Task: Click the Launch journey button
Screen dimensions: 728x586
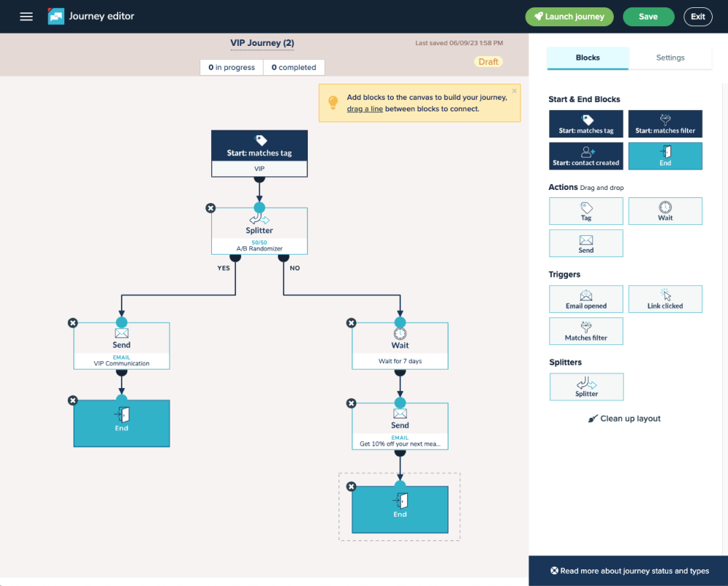Action: (569, 17)
